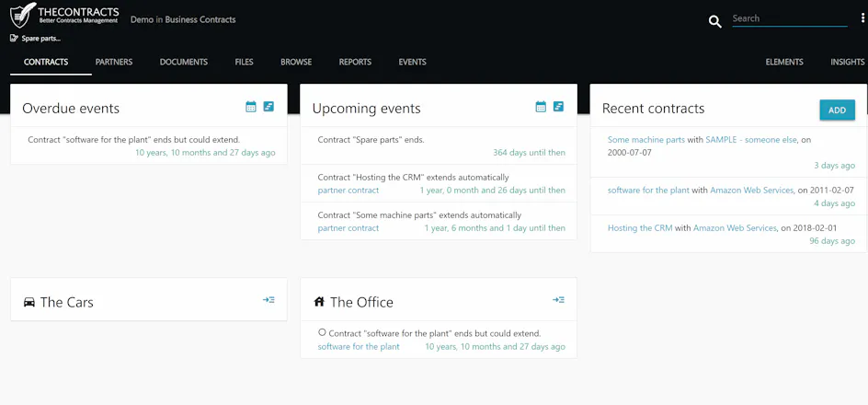This screenshot has width=868, height=405.
Task: Open partner contract link under Hosting the CRM
Action: click(x=348, y=190)
